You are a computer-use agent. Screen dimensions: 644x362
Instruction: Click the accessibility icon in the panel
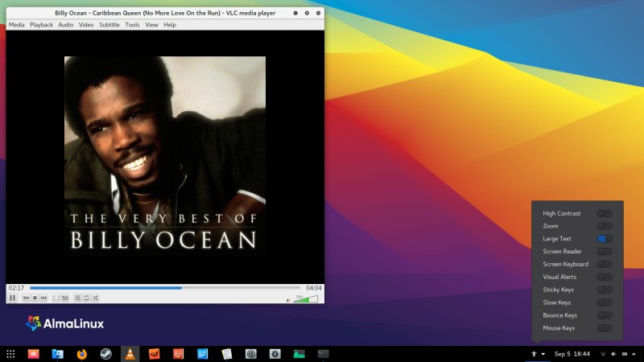pyautogui.click(x=534, y=354)
